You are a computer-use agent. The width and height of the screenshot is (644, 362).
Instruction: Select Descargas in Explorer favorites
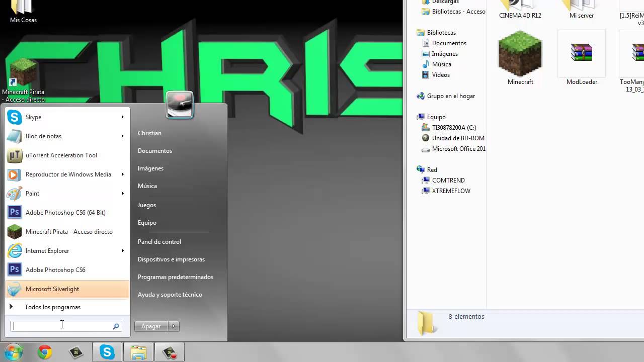[445, 3]
